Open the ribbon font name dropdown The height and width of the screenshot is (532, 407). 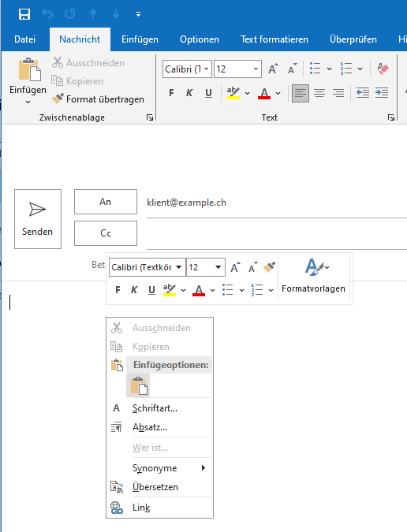(x=206, y=69)
